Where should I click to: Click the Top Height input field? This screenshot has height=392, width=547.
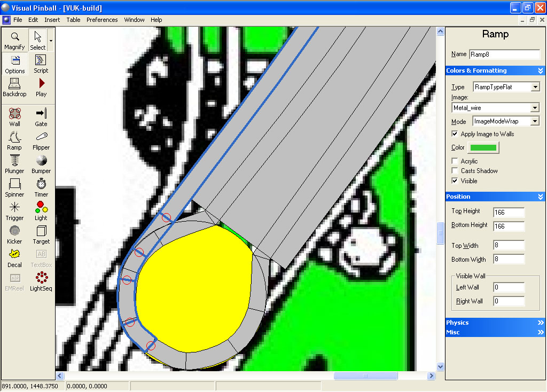(x=509, y=213)
